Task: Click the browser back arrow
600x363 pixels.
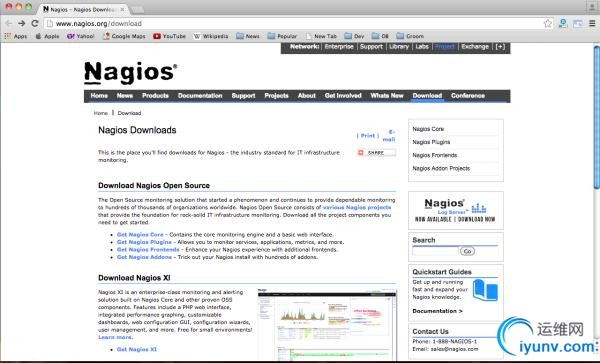Action: [8, 23]
